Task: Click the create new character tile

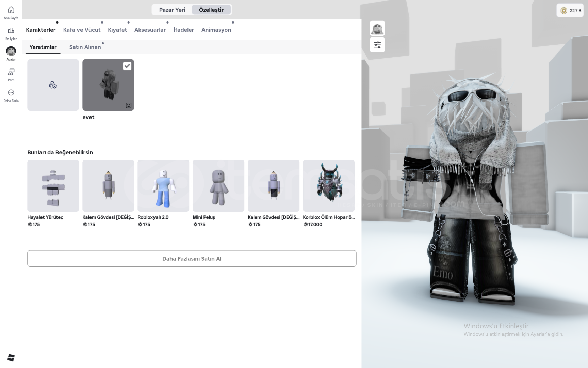Action: pyautogui.click(x=53, y=85)
